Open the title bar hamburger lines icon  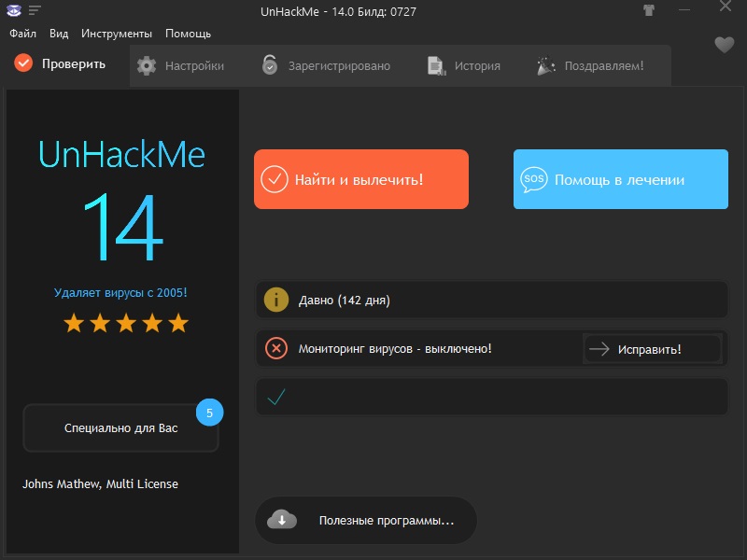[35, 11]
